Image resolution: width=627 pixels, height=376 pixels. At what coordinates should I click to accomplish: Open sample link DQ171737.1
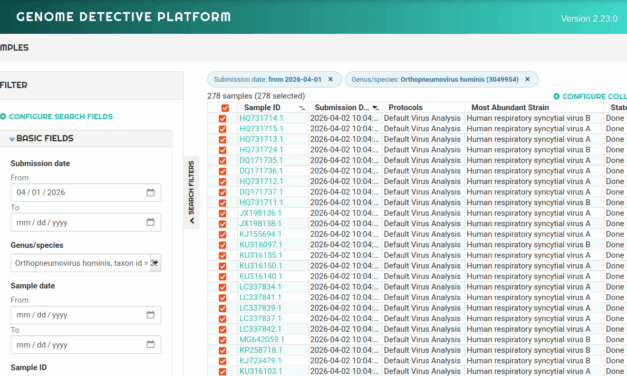tap(261, 192)
